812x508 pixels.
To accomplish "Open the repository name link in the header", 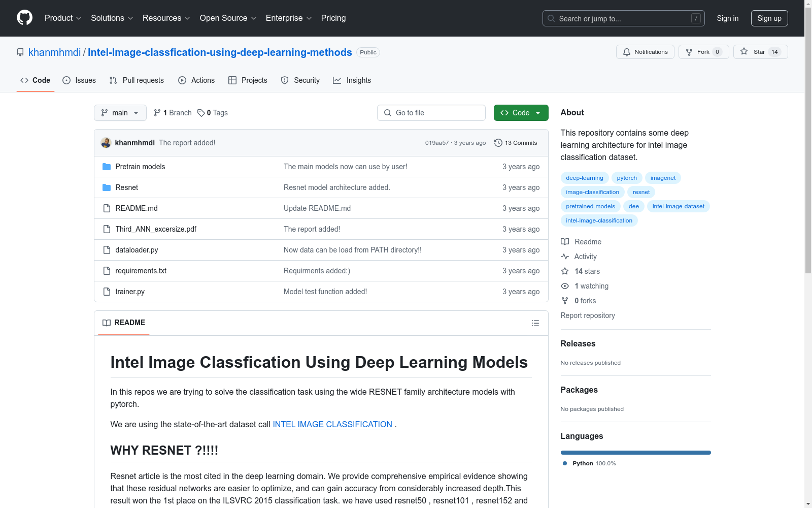I will click(220, 52).
